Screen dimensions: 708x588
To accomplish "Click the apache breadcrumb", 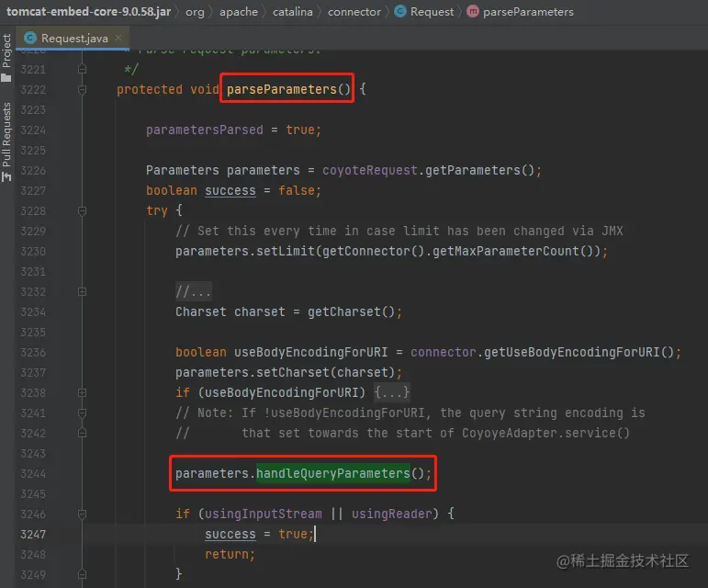I will pyautogui.click(x=239, y=12).
